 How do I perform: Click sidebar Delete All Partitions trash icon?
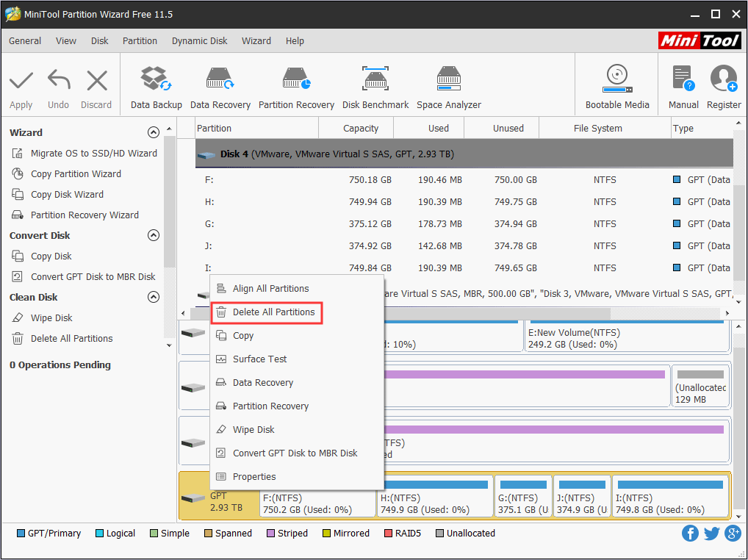point(18,338)
